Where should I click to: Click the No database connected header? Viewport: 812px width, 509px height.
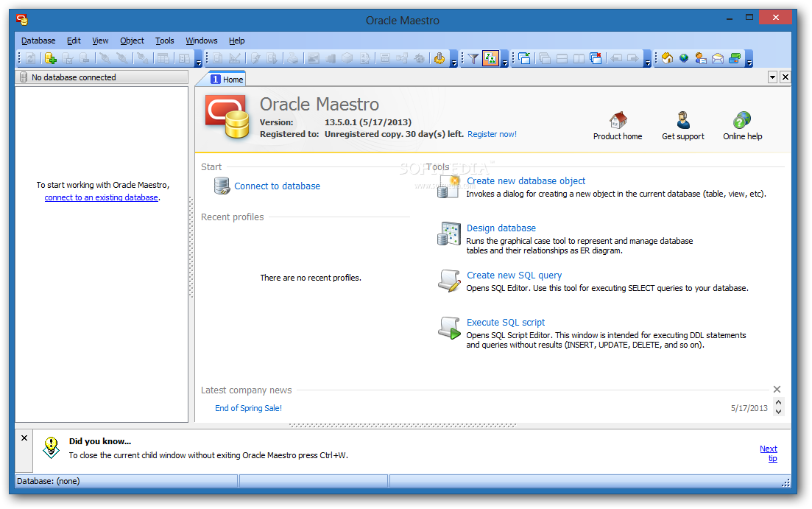pos(102,77)
